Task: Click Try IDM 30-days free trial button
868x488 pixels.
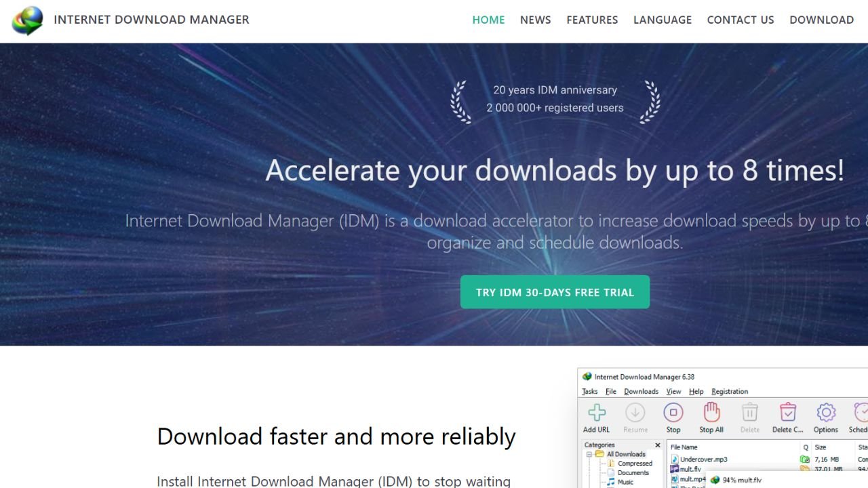Action: coord(555,292)
